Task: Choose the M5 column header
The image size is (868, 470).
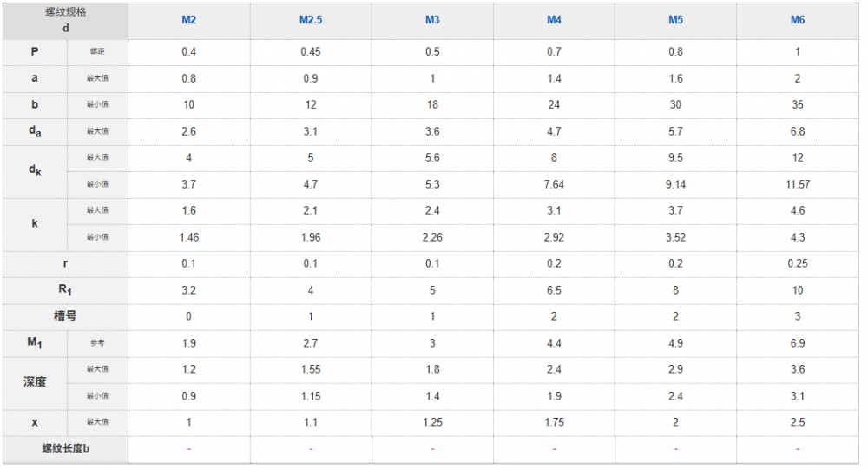Action: tap(675, 20)
